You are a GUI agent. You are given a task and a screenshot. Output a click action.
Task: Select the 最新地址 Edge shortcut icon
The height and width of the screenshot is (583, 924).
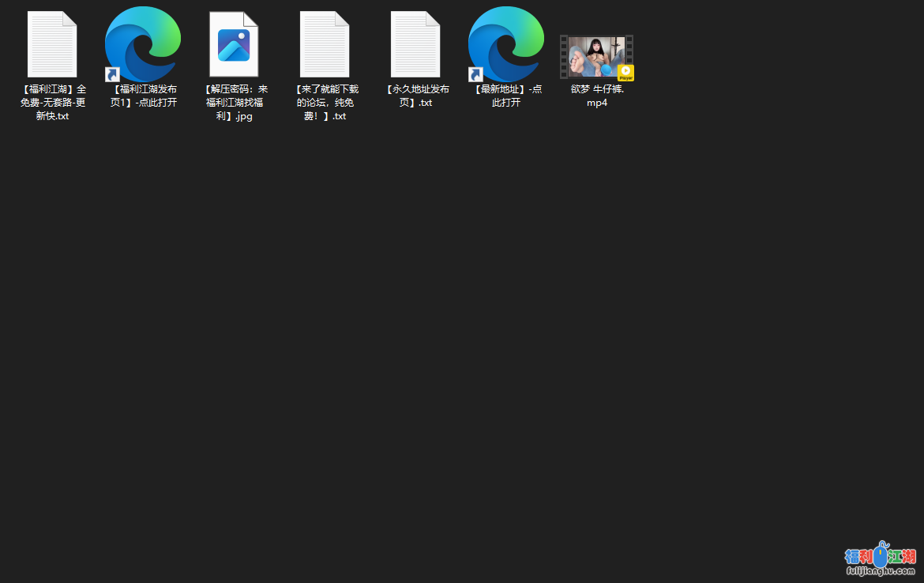(x=506, y=43)
